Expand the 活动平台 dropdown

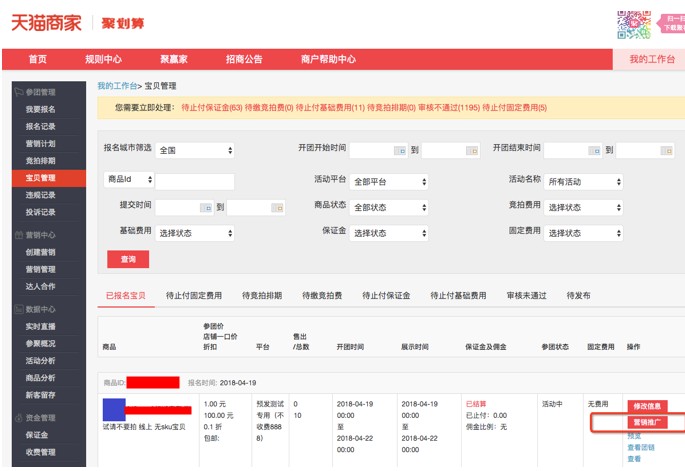tap(389, 182)
